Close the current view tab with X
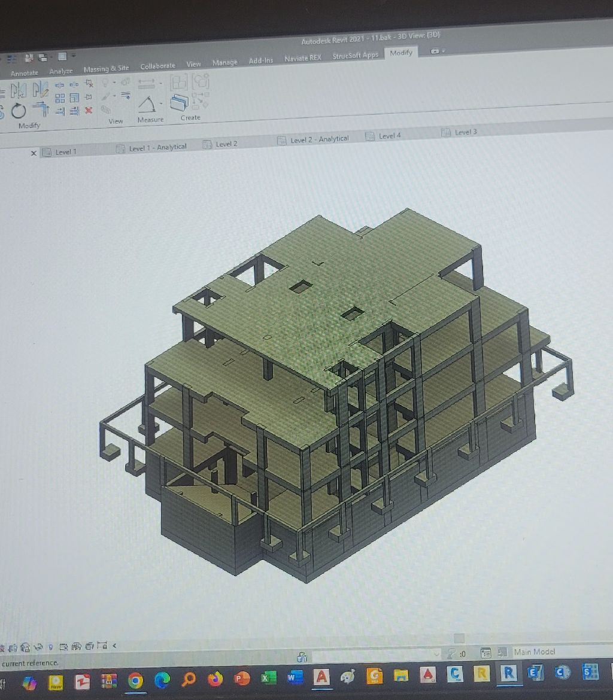613x700 pixels. (x=34, y=154)
